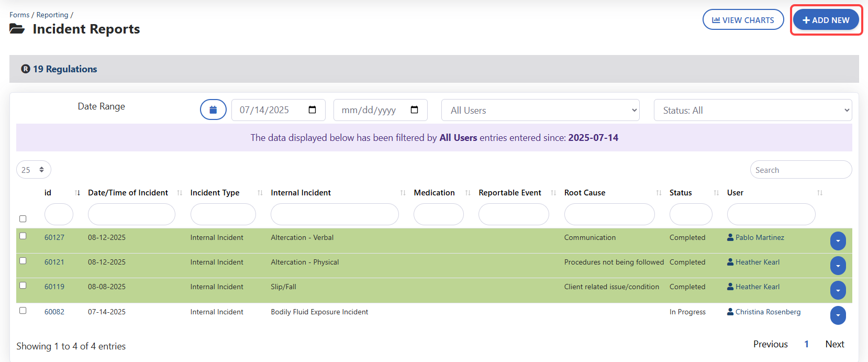Open action dropdown for incident 60121 row
868x362 pixels.
point(838,266)
